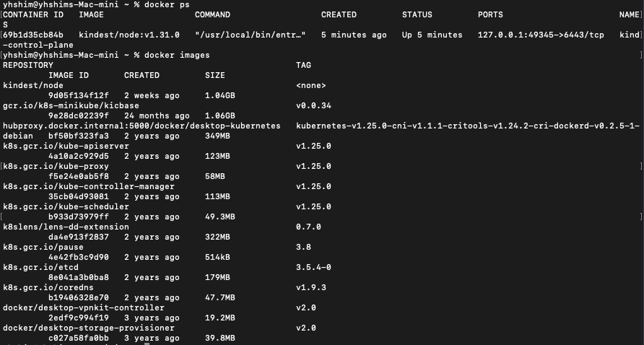Click the 349MB size value
Screen dimensions: 644x345
click(x=218, y=136)
